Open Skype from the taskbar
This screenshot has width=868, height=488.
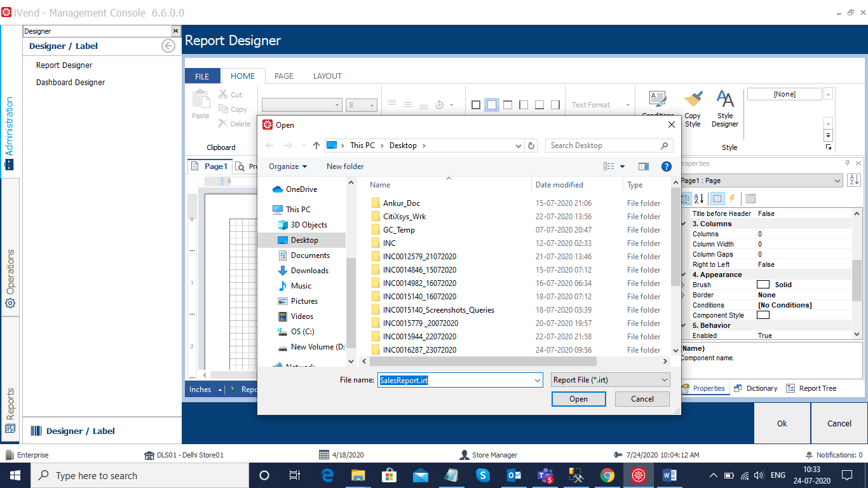point(483,475)
